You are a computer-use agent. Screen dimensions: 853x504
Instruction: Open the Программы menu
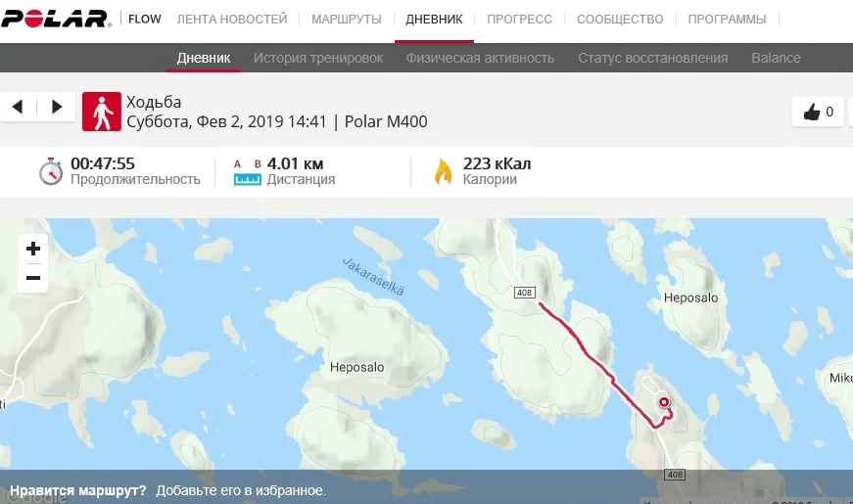[727, 19]
